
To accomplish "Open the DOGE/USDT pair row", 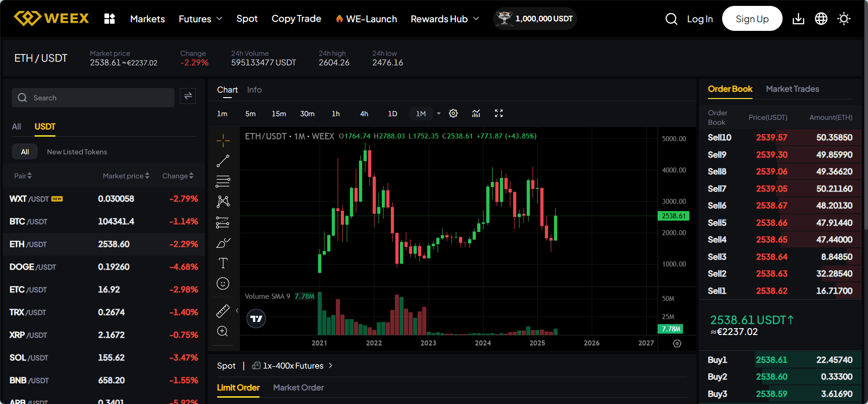I will 104,267.
